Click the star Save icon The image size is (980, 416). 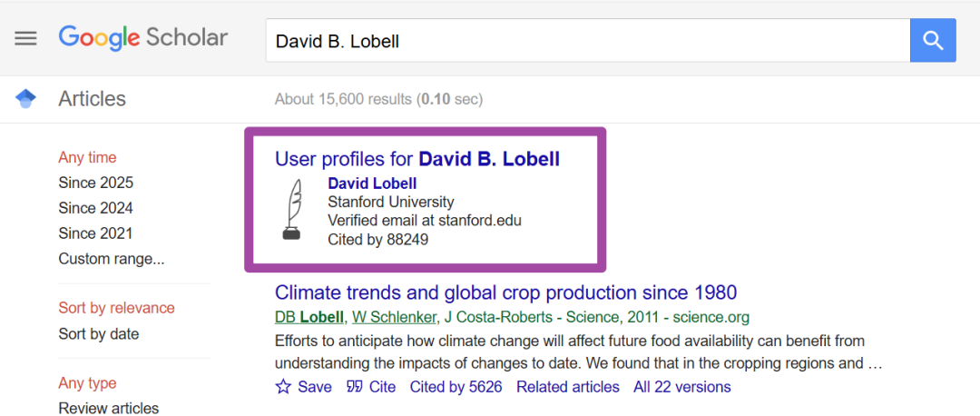(x=283, y=387)
